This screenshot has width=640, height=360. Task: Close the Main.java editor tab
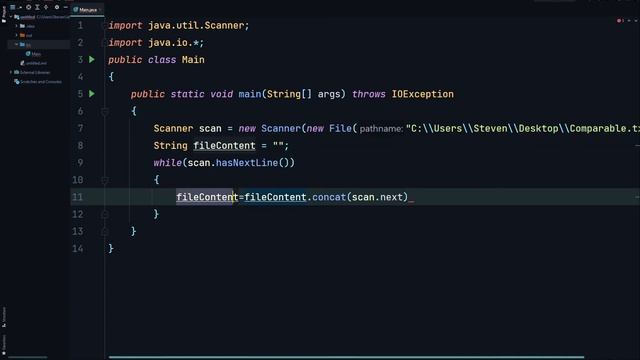click(101, 9)
